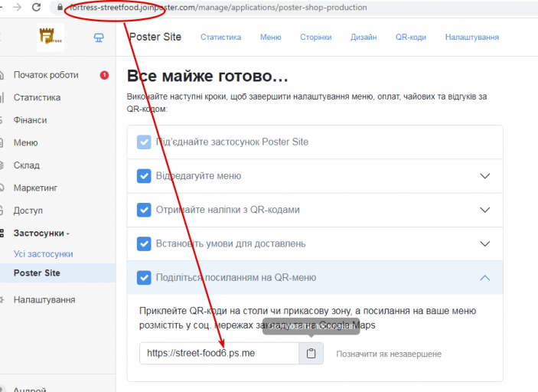Expand the Встановіть умови для доставлень chevron

[485, 244]
